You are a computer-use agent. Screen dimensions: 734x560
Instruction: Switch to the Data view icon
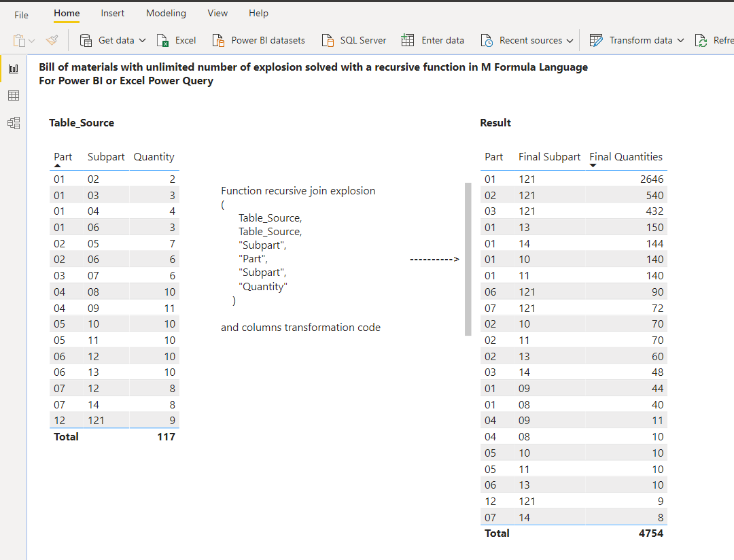pyautogui.click(x=13, y=96)
